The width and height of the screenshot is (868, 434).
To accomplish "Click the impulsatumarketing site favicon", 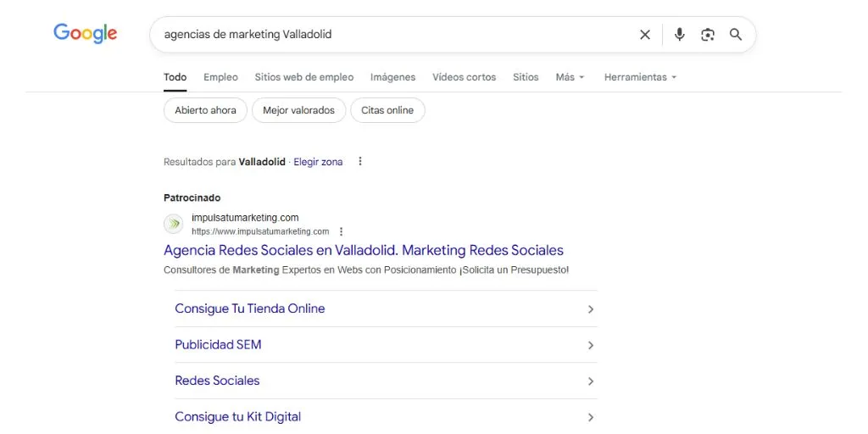I will tap(174, 224).
